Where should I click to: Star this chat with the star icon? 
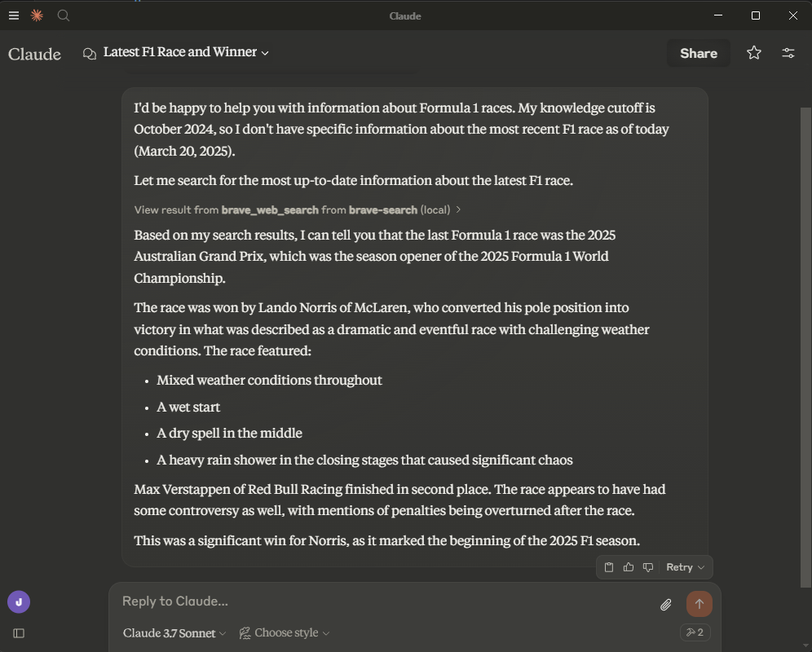tap(754, 53)
